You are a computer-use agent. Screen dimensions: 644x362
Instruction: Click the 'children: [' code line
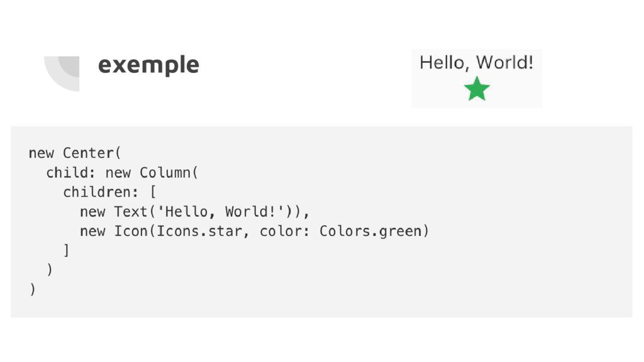point(109,192)
